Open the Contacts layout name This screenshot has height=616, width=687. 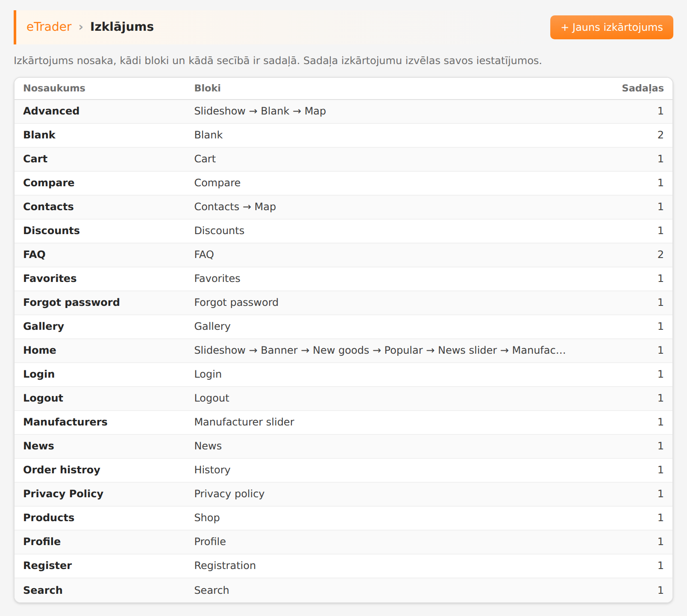coord(48,207)
